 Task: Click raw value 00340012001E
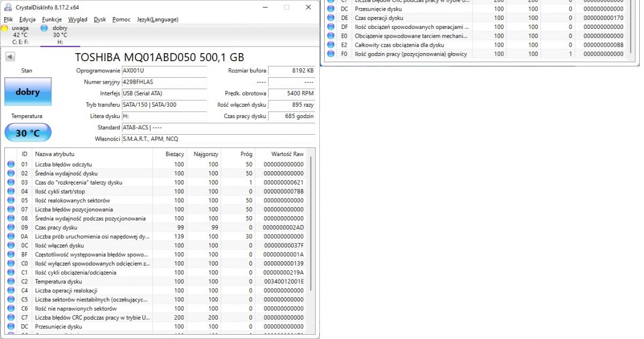[x=283, y=282]
